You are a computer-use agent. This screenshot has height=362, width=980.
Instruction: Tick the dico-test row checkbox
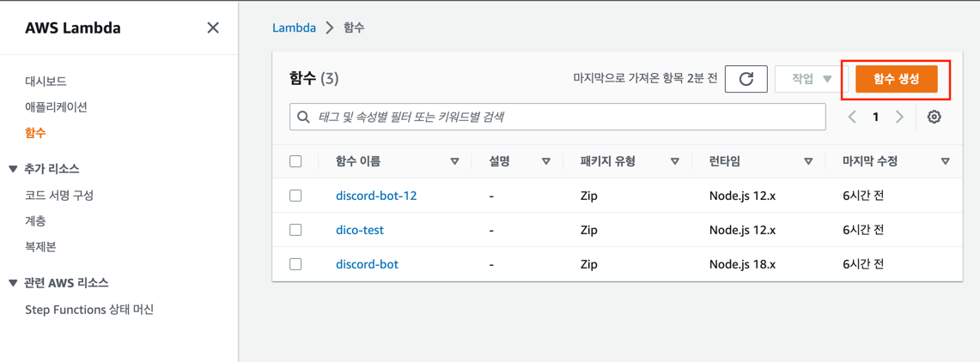click(295, 230)
